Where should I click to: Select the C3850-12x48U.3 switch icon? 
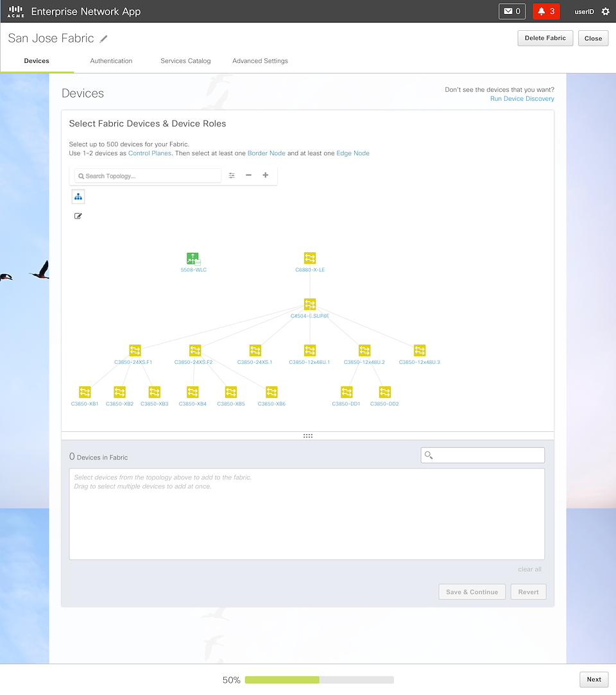point(420,350)
